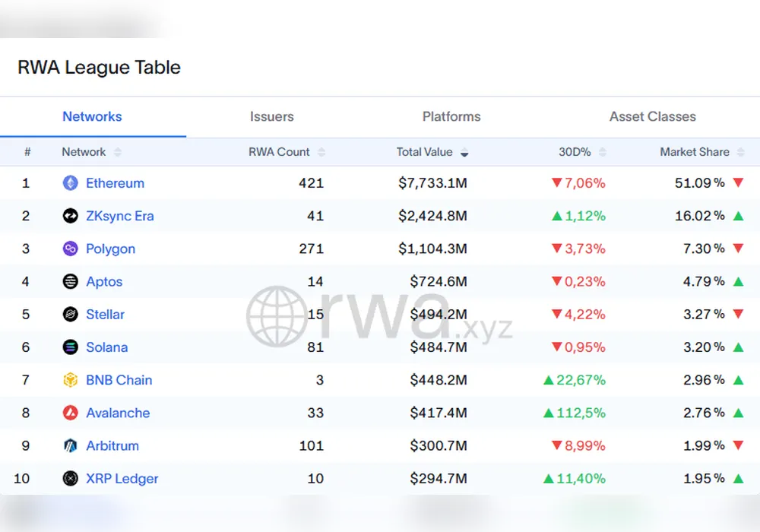Sort by 30D% using its sort arrows
This screenshot has width=760, height=532.
point(603,152)
